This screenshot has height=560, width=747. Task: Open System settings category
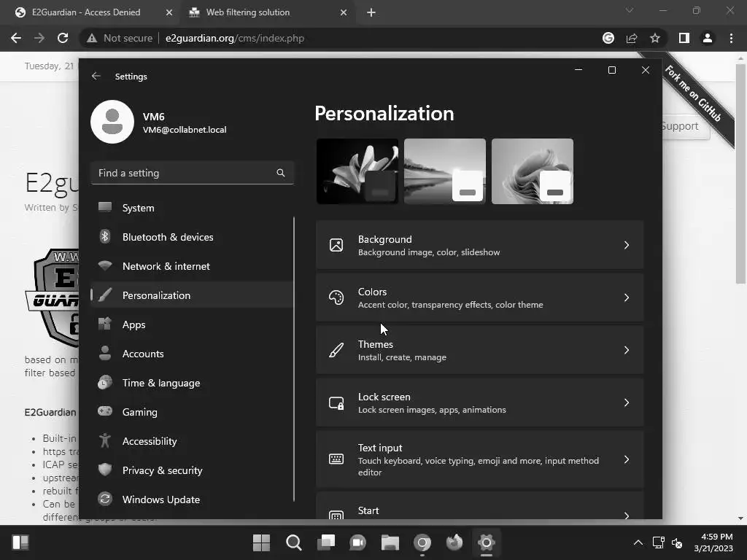tap(192, 208)
